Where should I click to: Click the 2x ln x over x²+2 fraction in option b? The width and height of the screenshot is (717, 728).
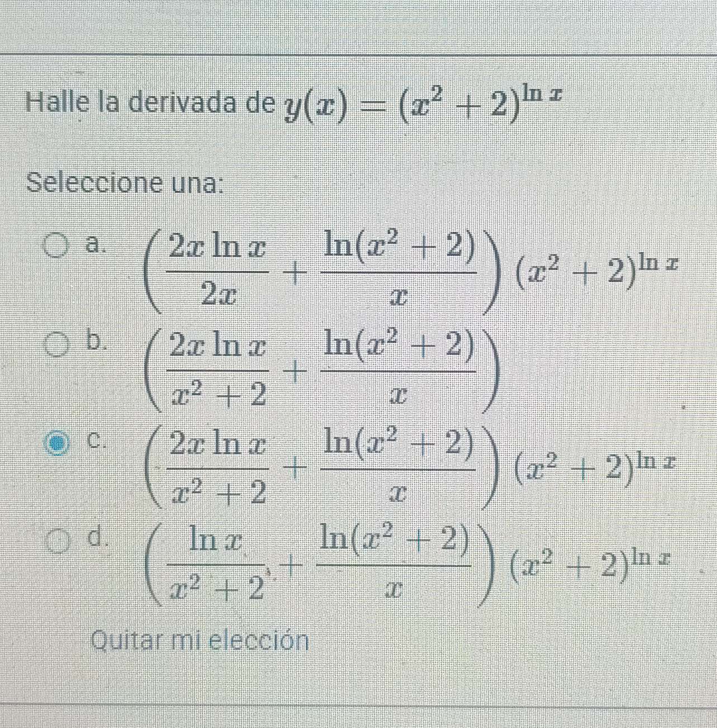pyautogui.click(x=218, y=366)
